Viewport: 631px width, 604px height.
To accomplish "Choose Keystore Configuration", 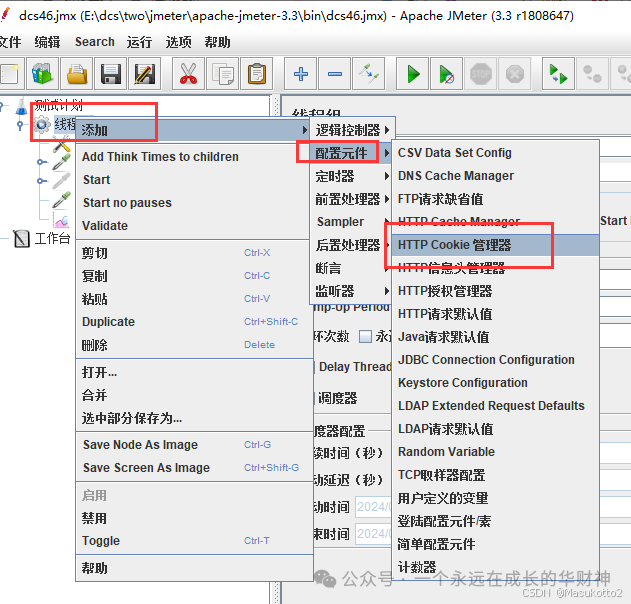I will pyautogui.click(x=495, y=382).
